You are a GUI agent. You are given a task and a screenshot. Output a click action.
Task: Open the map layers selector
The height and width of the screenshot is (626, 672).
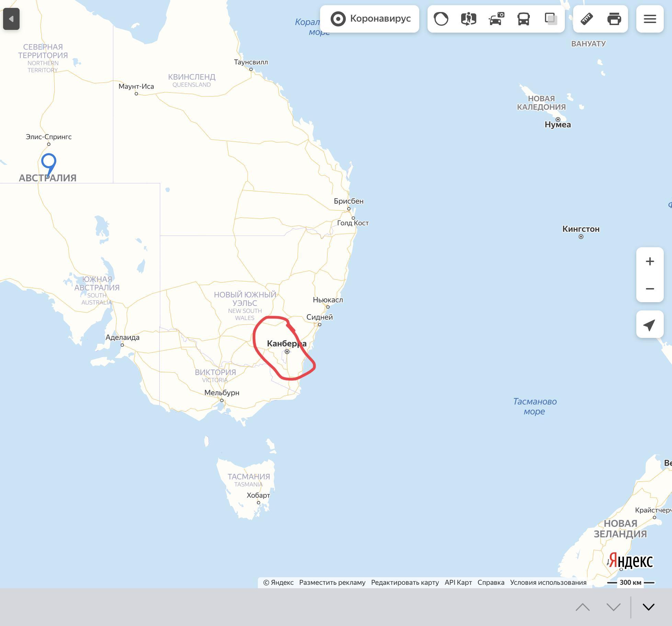tap(551, 19)
